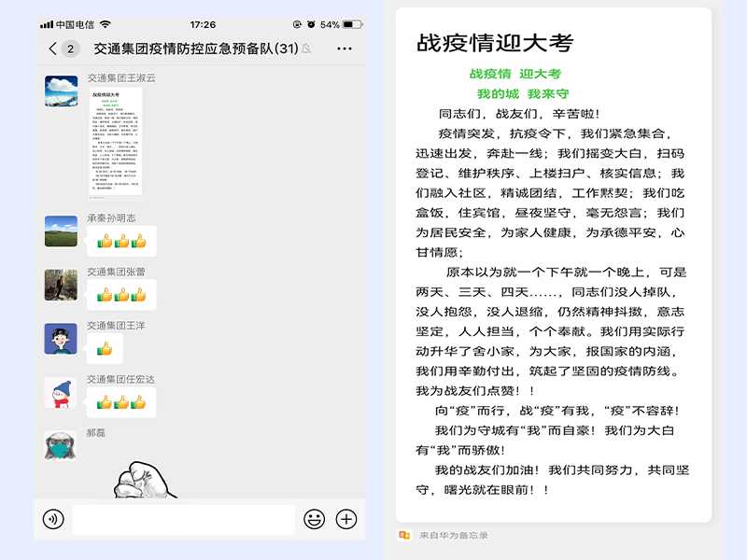Toggle the muted notification bell beside the group name
This screenshot has width=747, height=560.
point(305,48)
